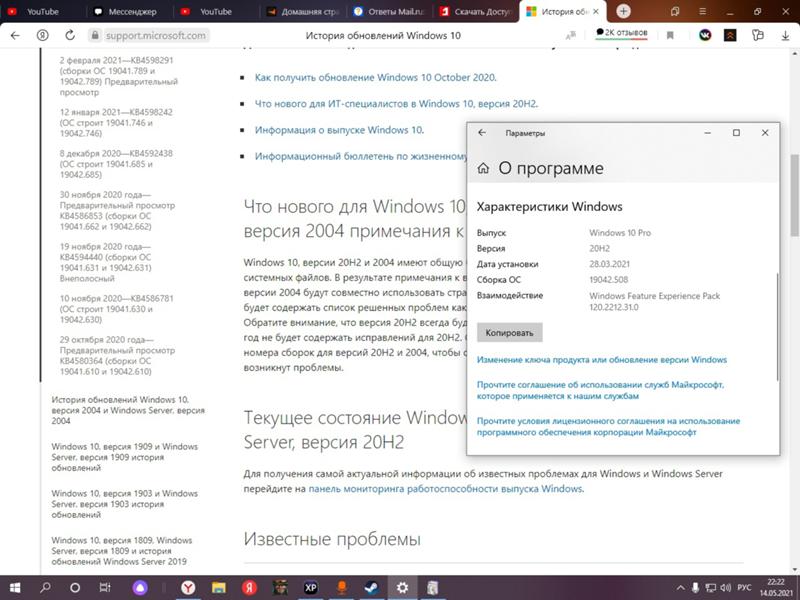800x600 pixels.
Task: Open the Settings gear taskbar icon
Action: point(402,587)
